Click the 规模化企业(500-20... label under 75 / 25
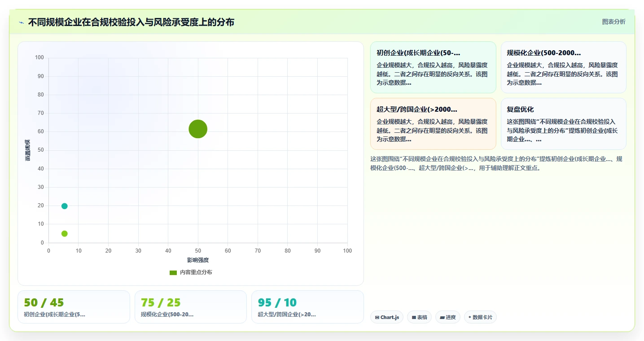The width and height of the screenshot is (644, 341). click(167, 315)
